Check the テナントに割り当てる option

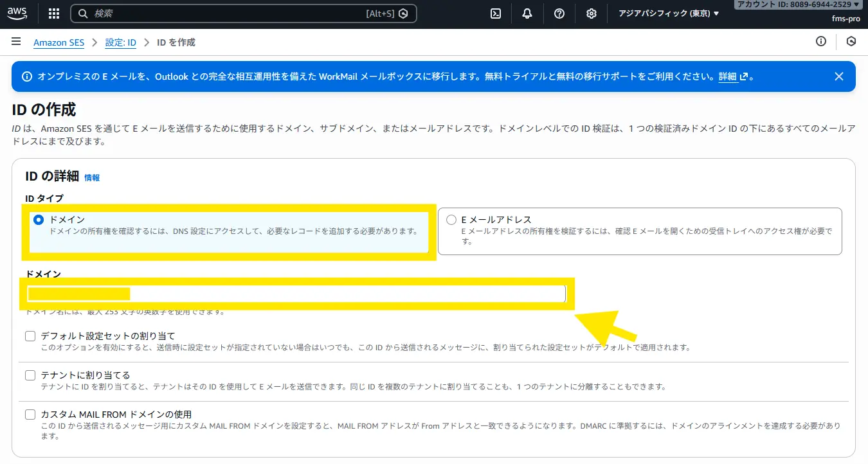pyautogui.click(x=30, y=375)
